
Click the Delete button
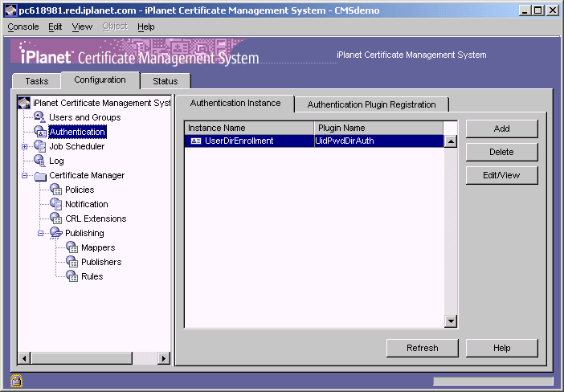502,152
